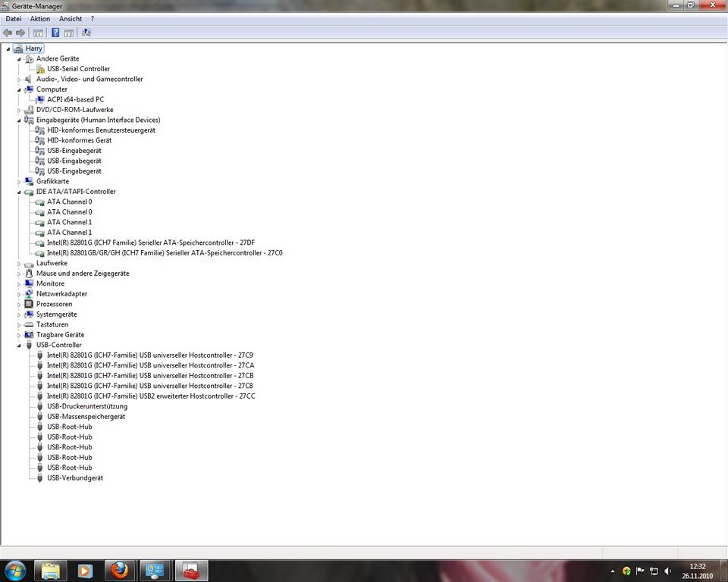Select the Systemgeräte tree entry
Screen dimensions: 728x582
click(57, 314)
